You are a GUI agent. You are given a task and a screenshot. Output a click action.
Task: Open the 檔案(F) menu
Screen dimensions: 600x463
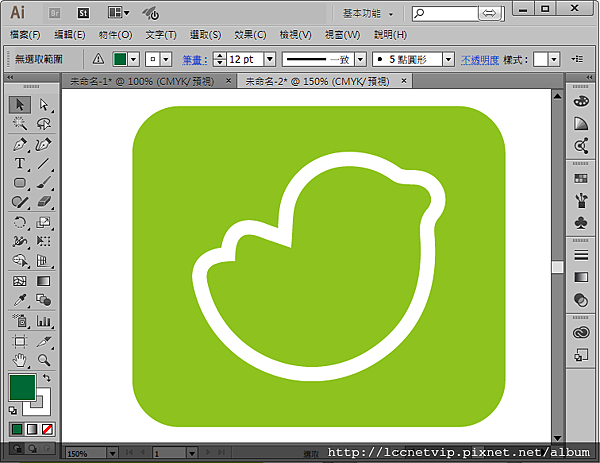(25, 35)
